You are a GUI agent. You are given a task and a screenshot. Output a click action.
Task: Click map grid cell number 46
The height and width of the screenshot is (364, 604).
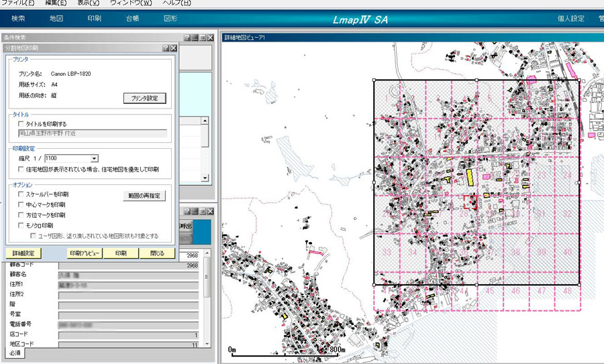(515, 292)
